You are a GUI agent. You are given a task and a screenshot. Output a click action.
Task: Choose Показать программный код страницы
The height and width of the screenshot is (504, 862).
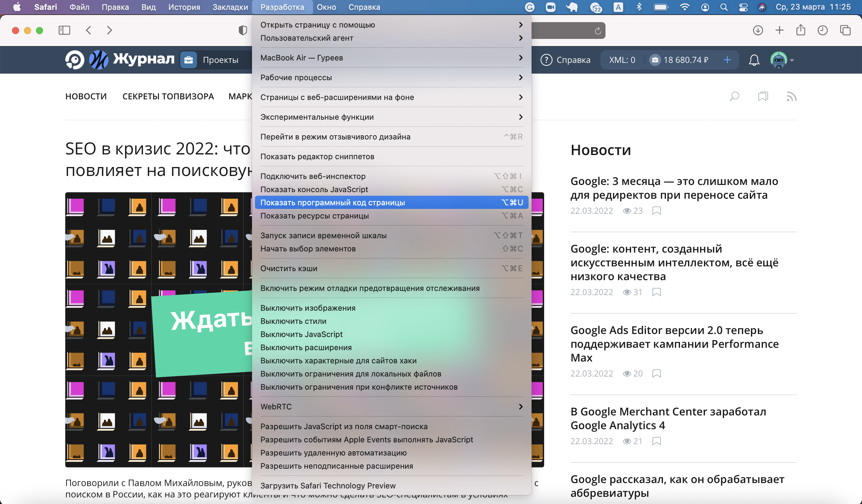(x=392, y=202)
